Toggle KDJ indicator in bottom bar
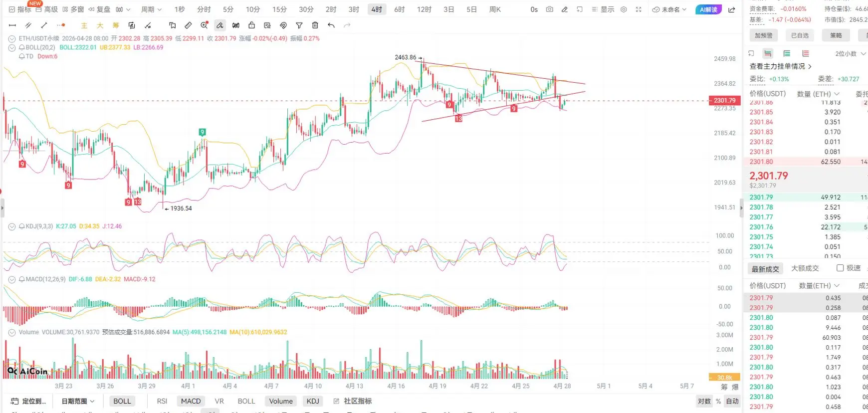This screenshot has width=868, height=413. tap(313, 401)
